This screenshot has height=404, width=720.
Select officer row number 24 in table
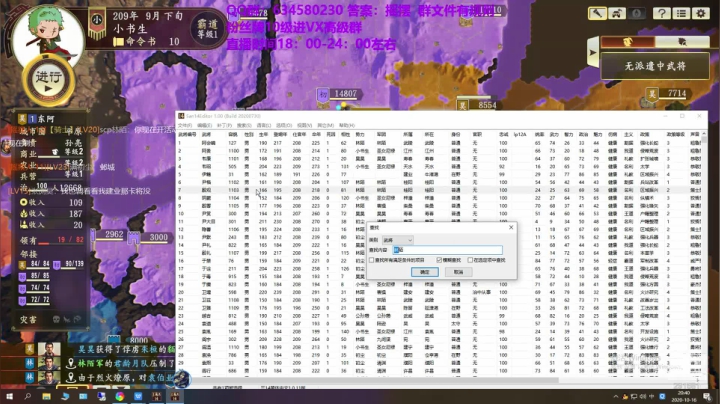(x=439, y=324)
